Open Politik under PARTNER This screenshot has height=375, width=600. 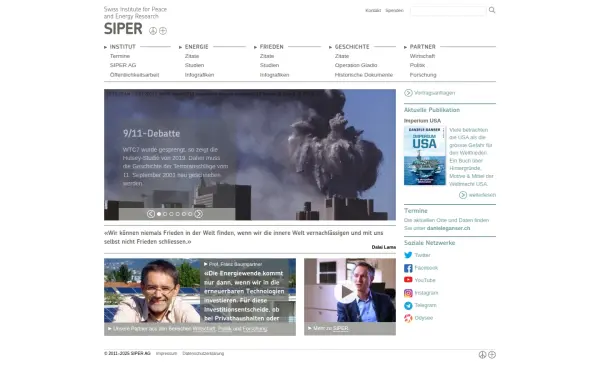pos(417,65)
